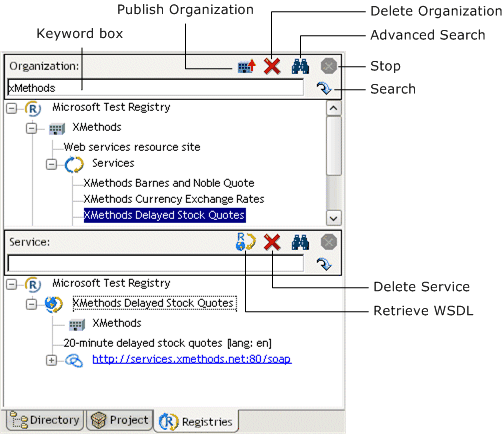This screenshot has width=503, height=434.
Task: Click the Search arrow in Service pane
Action: [x=324, y=264]
